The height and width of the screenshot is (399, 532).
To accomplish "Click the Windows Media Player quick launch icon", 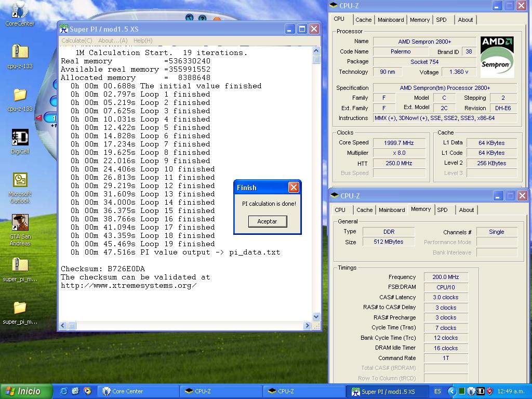I will point(87,391).
